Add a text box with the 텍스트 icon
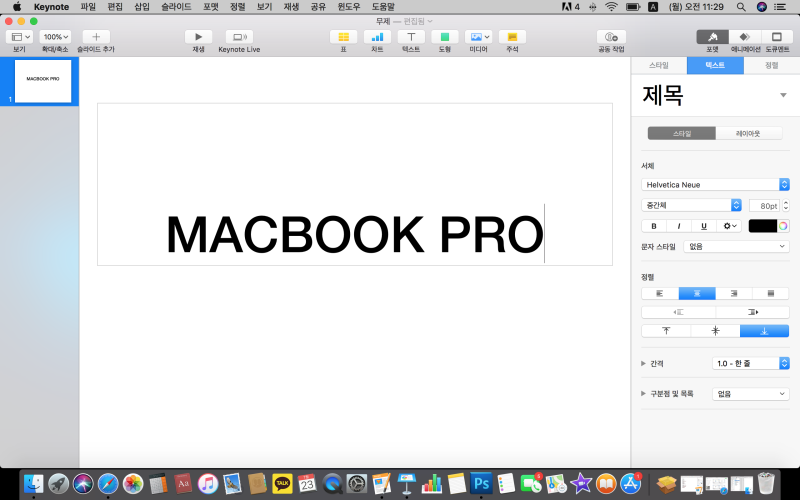Viewport: 800px width, 500px height. point(411,37)
